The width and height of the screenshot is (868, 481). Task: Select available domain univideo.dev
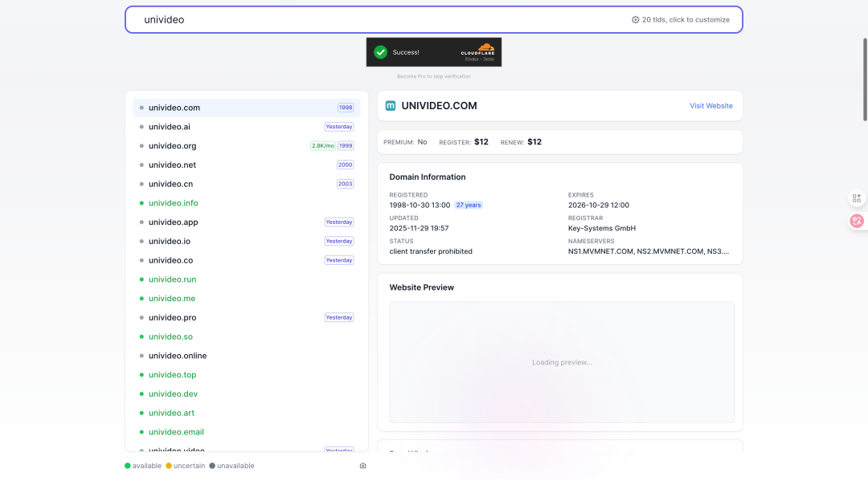(247, 393)
